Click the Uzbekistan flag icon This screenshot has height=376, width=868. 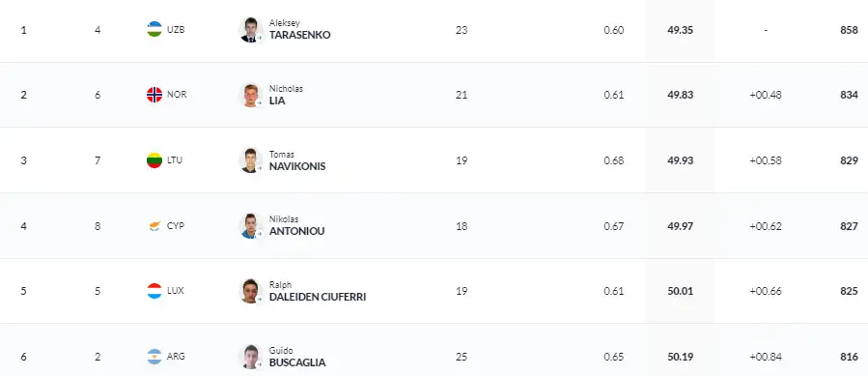tap(154, 29)
